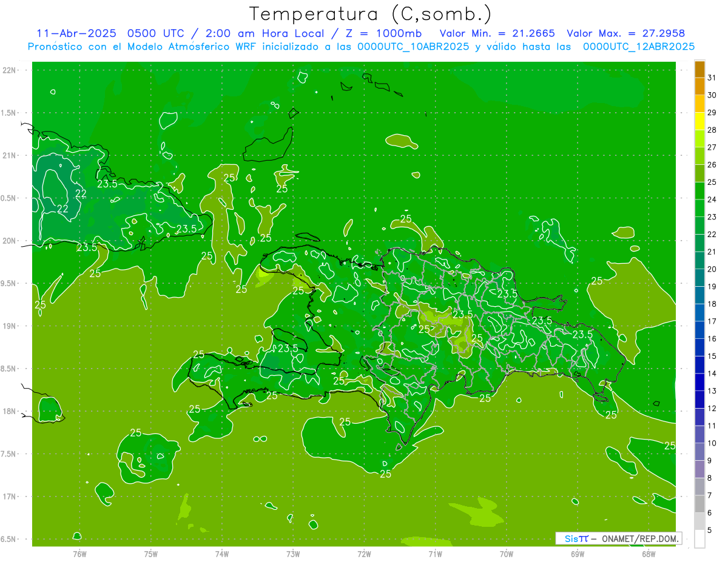Click the "72W" longitude label
Viewport: 728px width, 562px height.
pos(364,554)
